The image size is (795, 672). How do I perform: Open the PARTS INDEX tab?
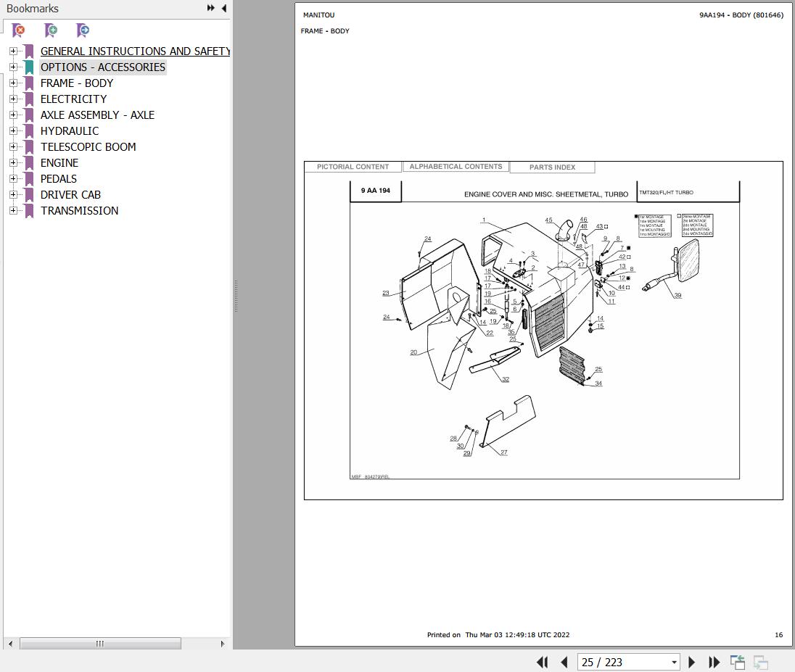(552, 167)
